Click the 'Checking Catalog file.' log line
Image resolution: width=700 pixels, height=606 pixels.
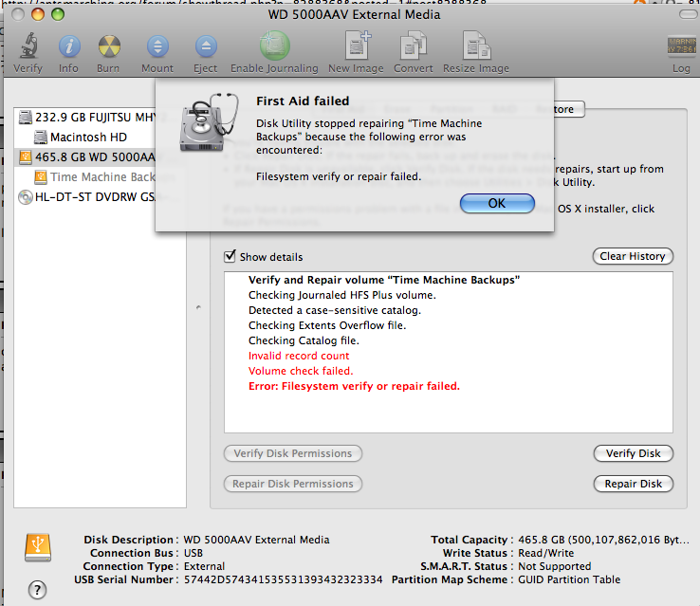pos(304,340)
